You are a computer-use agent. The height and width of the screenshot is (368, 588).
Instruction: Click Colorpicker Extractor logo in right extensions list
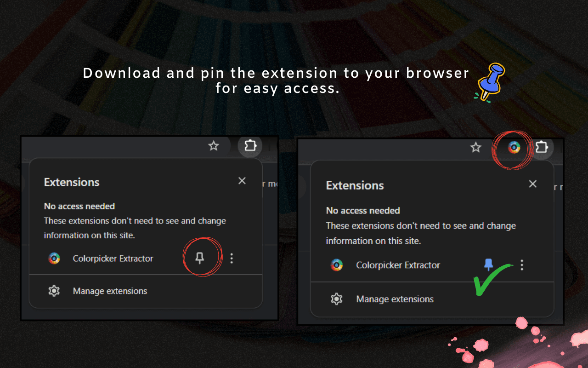(337, 265)
